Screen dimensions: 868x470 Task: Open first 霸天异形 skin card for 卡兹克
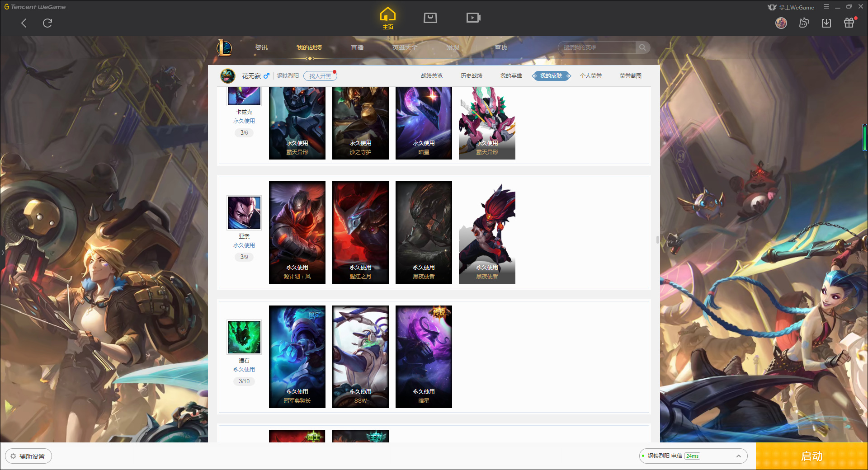[297, 123]
